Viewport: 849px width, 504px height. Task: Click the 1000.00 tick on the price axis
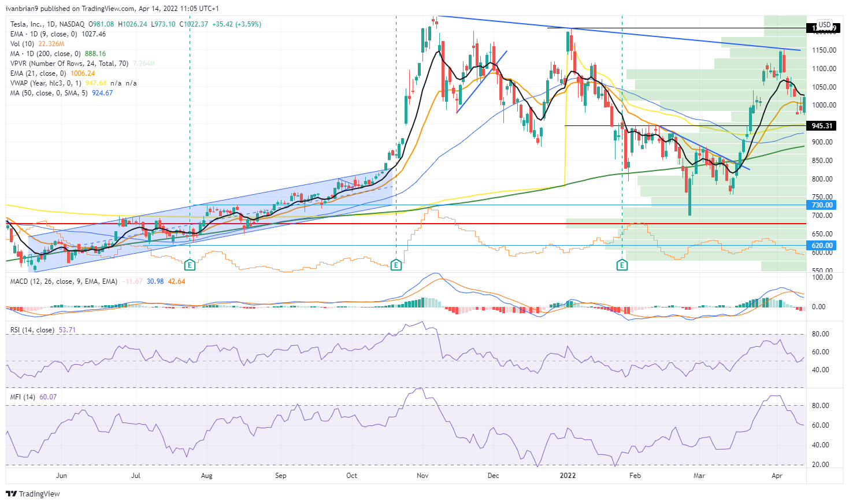824,105
